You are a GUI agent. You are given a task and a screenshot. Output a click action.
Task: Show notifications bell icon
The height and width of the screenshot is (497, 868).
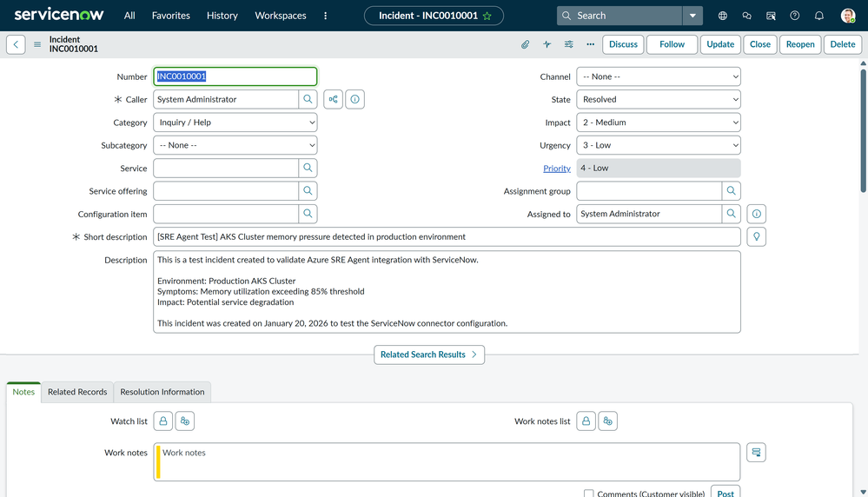tap(819, 16)
